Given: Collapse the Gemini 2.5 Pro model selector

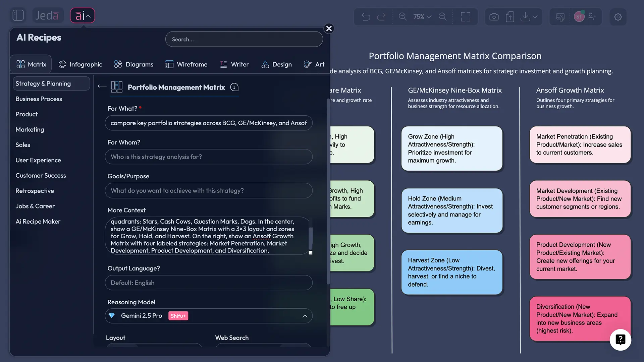Looking at the screenshot, I should [305, 316].
